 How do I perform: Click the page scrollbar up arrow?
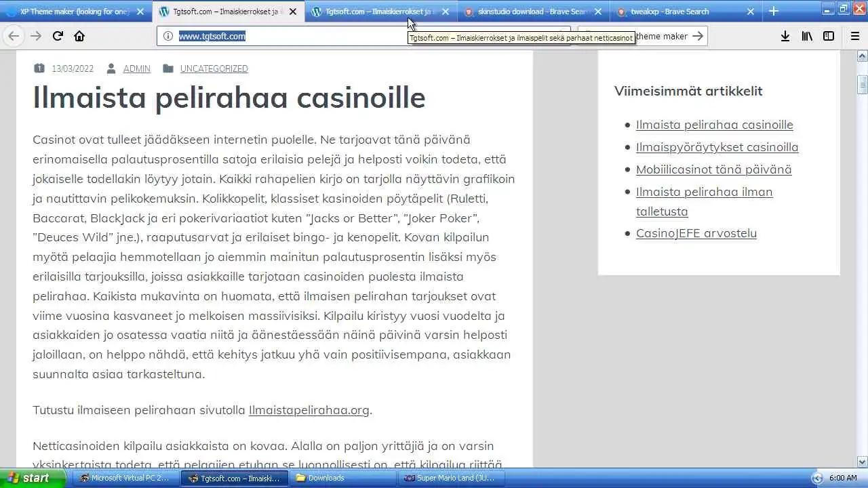(862, 57)
